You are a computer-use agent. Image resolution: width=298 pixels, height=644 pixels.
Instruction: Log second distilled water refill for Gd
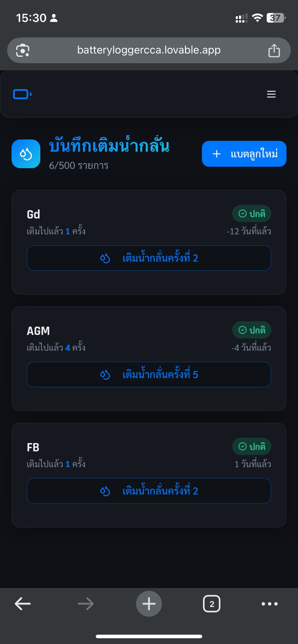pyautogui.click(x=149, y=258)
